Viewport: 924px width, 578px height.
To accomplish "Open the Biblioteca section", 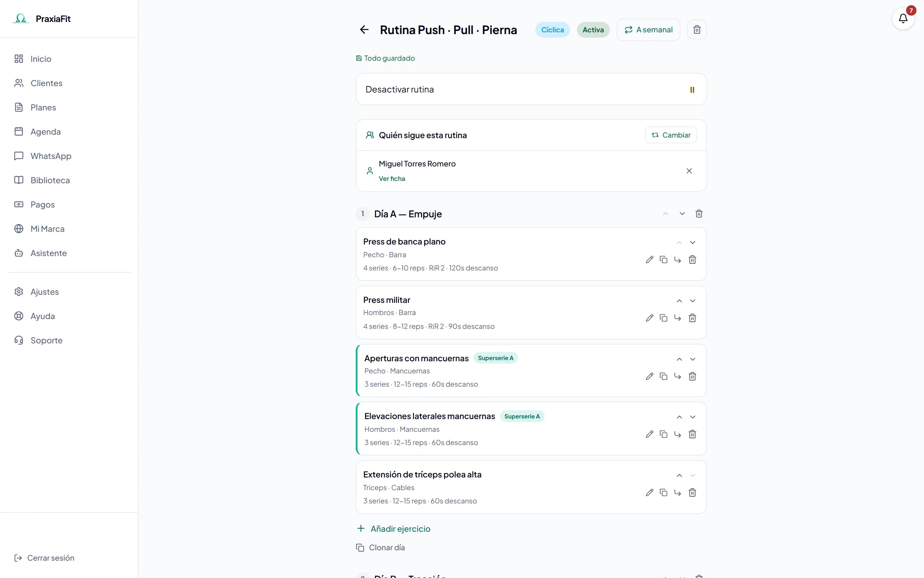I will 69,180.
